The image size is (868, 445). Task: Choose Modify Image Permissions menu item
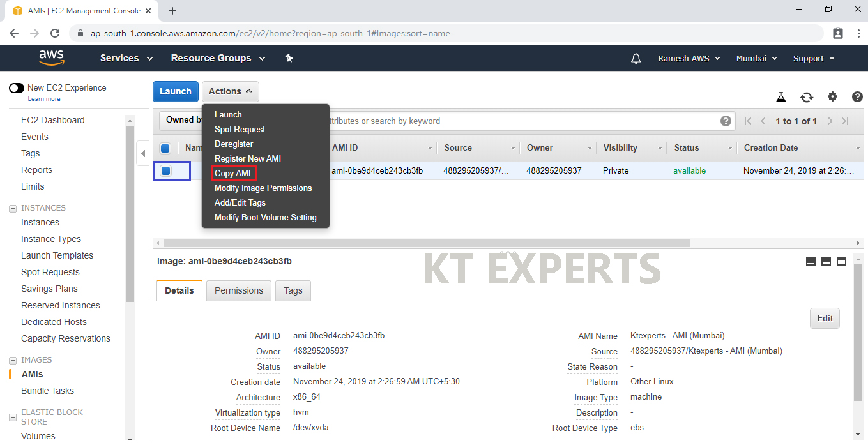[263, 188]
